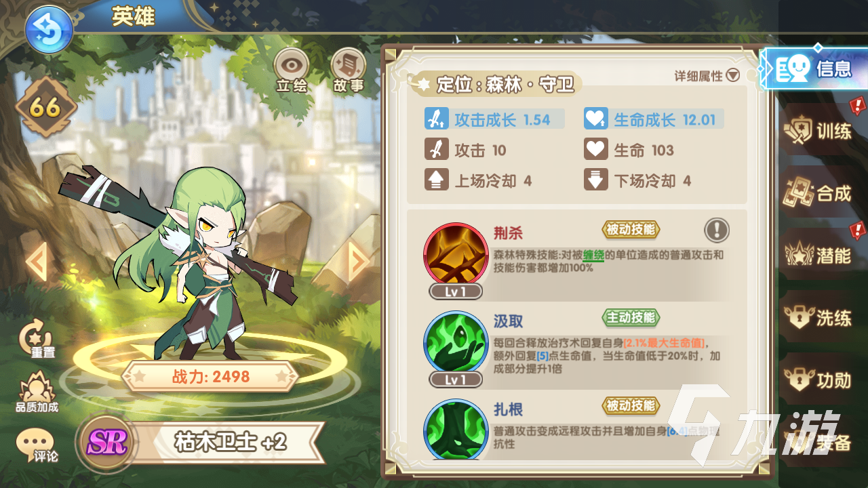The height and width of the screenshot is (488, 868).
Task: Switch to the 信息 info tab
Action: pos(814,68)
